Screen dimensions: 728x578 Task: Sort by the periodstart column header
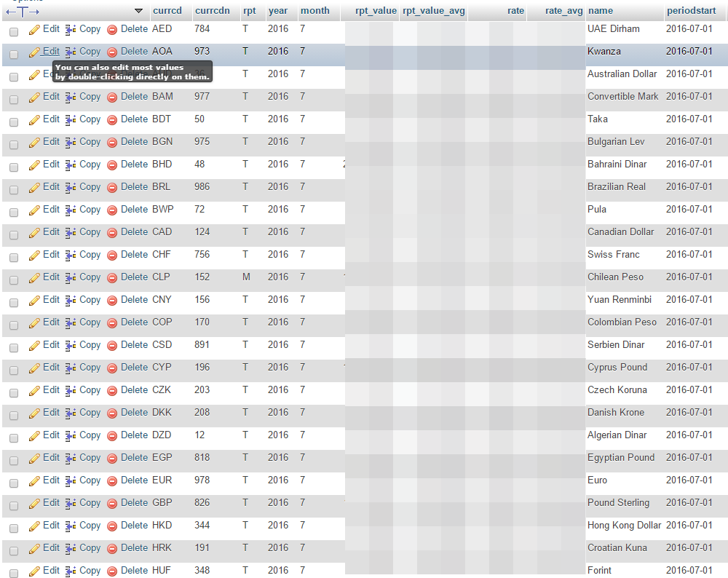tap(692, 11)
